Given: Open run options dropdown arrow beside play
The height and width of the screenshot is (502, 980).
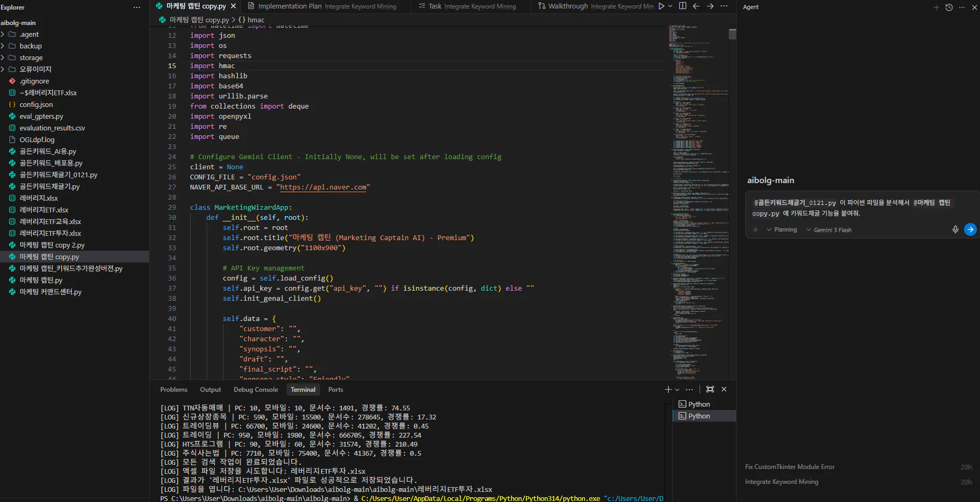Looking at the screenshot, I should click(670, 6).
